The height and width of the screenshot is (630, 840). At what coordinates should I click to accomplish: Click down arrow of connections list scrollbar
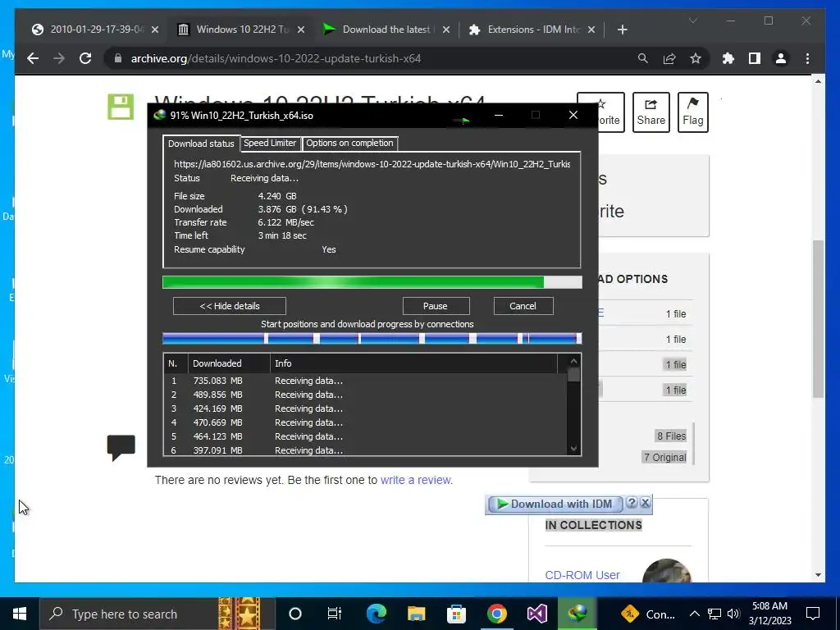(573, 449)
